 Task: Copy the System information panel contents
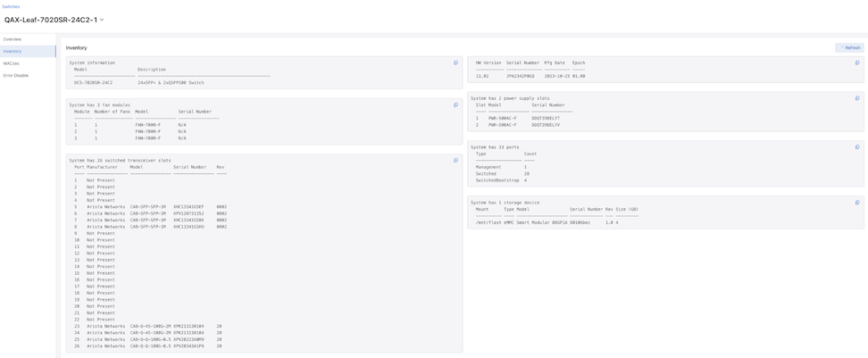pos(455,63)
